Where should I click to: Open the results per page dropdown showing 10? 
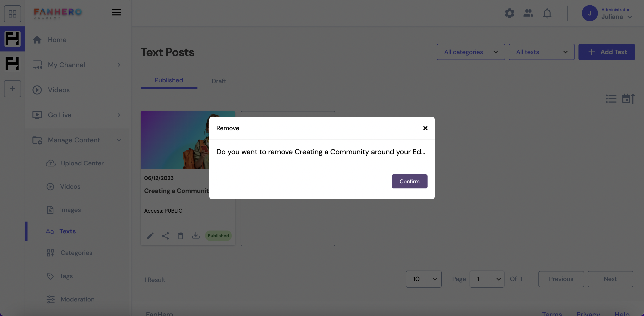coord(424,279)
